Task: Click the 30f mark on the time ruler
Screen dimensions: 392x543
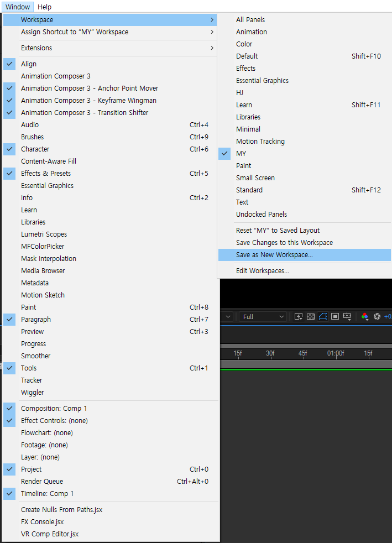Action: [x=270, y=353]
